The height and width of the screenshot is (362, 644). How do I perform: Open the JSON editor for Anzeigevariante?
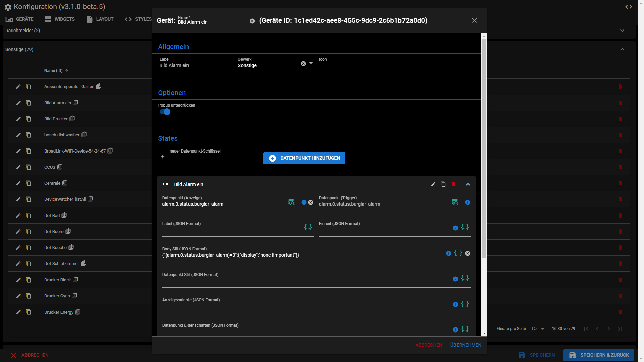point(465,304)
